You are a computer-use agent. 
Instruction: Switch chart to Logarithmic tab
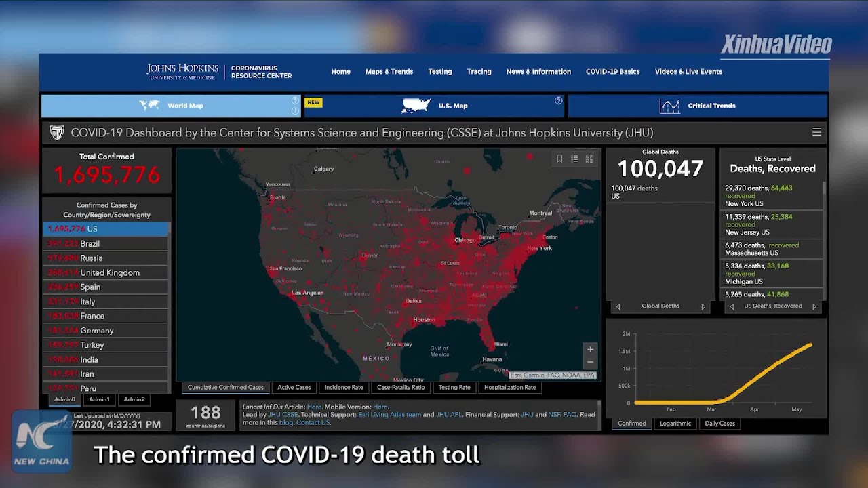click(x=675, y=424)
